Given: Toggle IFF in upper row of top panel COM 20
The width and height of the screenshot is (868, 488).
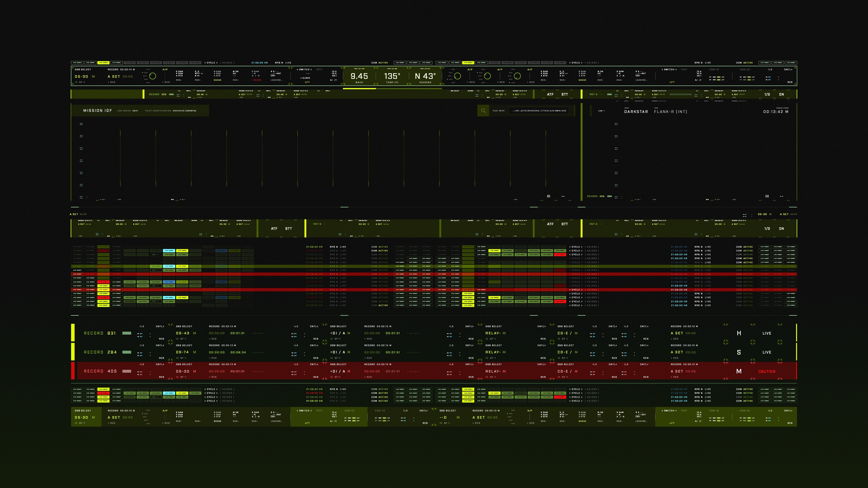Looking at the screenshot, I should [x=741, y=77].
